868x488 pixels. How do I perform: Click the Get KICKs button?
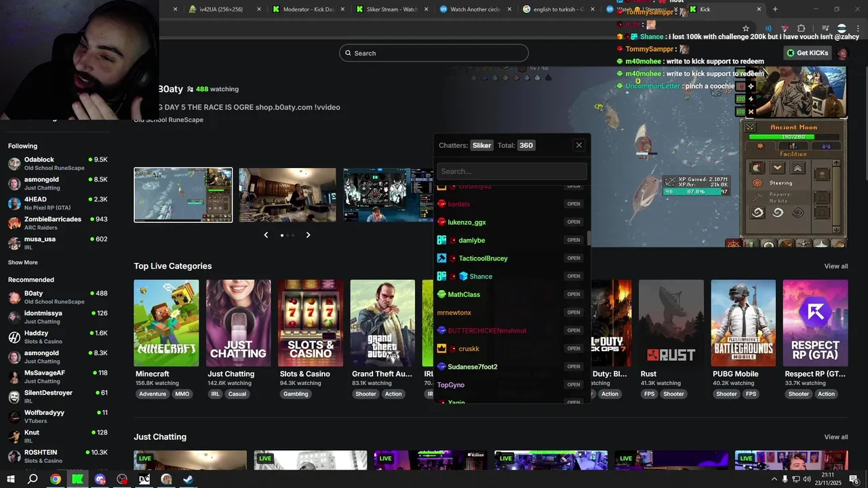[x=808, y=53]
